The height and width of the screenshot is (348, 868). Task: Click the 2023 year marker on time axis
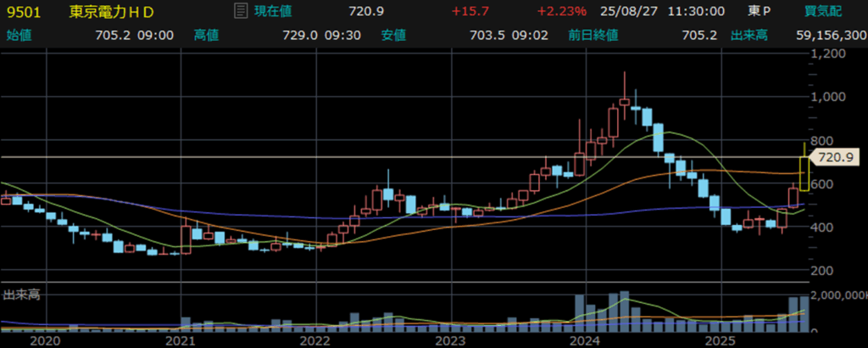[x=450, y=340]
